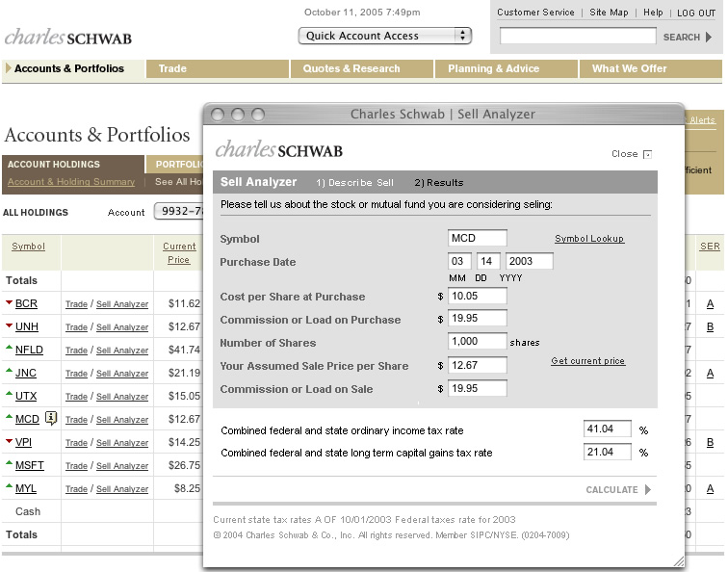728x572 pixels.
Task: Open the What We Offer tab
Action: pos(650,68)
